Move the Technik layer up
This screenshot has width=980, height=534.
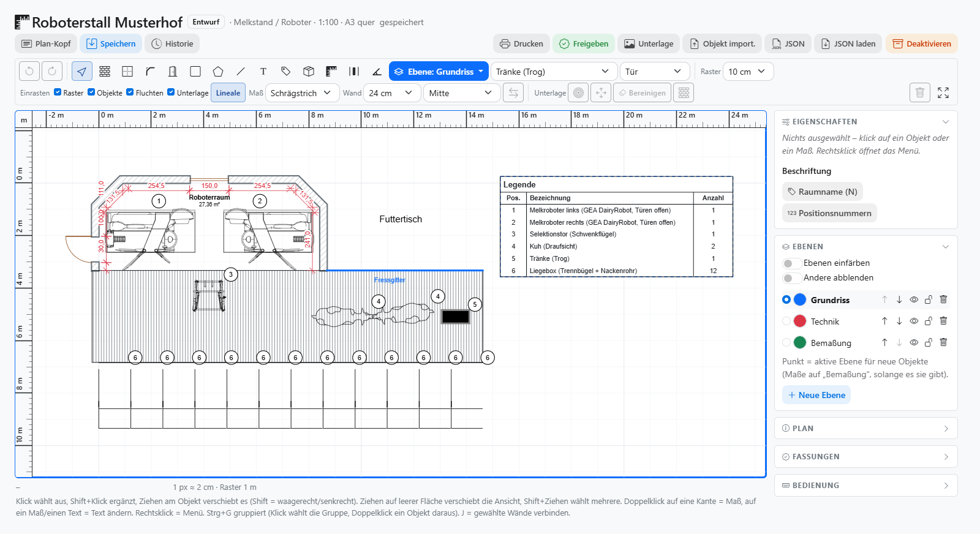[x=884, y=321]
